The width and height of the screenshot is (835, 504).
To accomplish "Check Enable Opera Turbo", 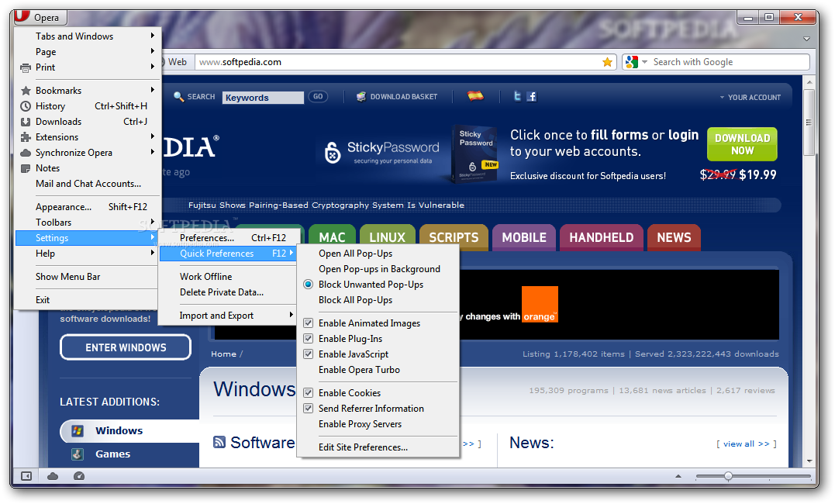I will (x=359, y=370).
